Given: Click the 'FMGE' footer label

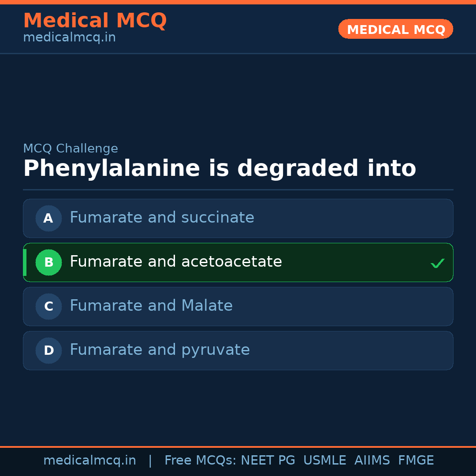Looking at the screenshot, I should pos(416,461).
